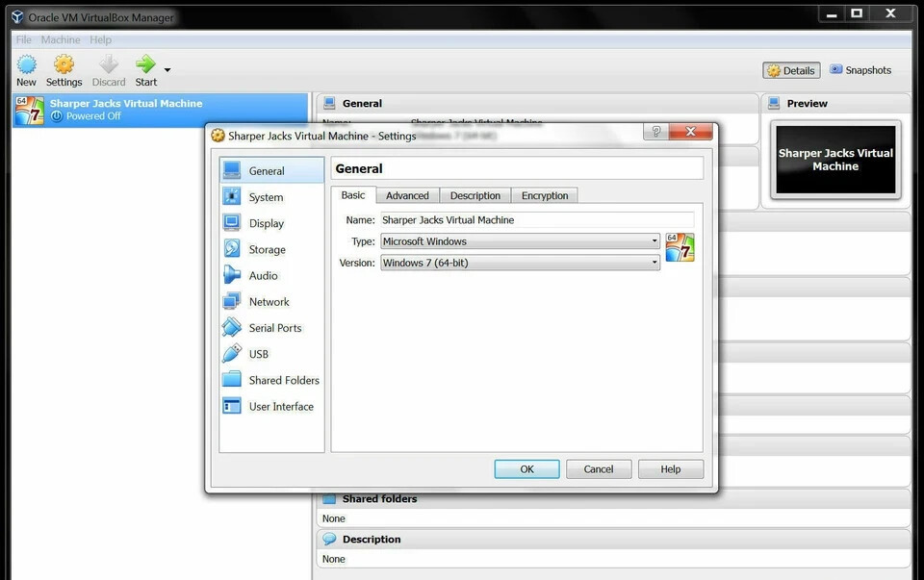
Task: Close the Settings dialog with red X
Action: click(690, 132)
